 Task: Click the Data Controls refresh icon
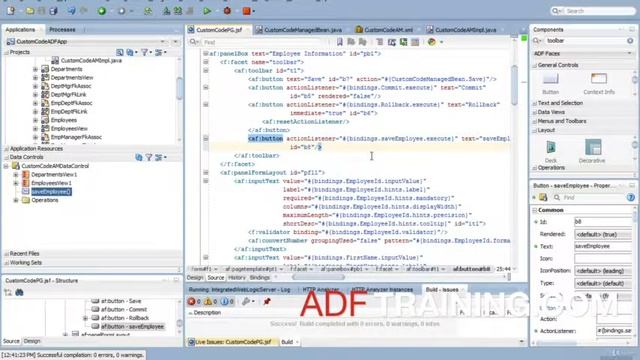click(x=139, y=157)
